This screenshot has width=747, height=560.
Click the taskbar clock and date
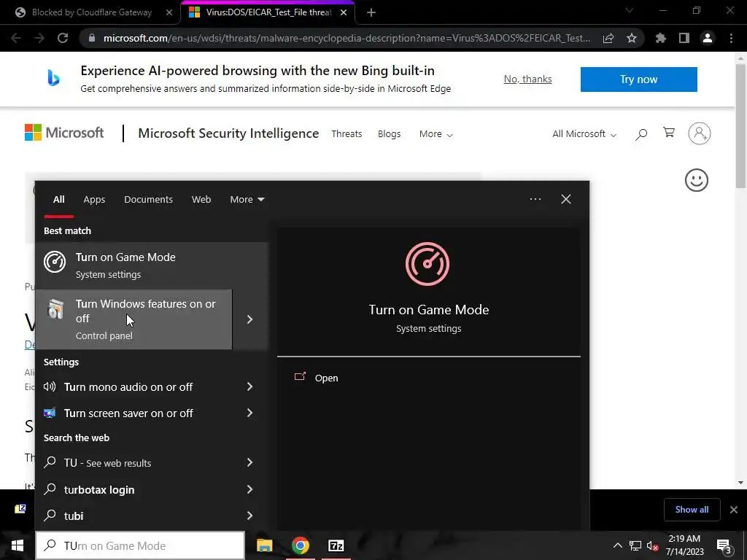pyautogui.click(x=684, y=545)
